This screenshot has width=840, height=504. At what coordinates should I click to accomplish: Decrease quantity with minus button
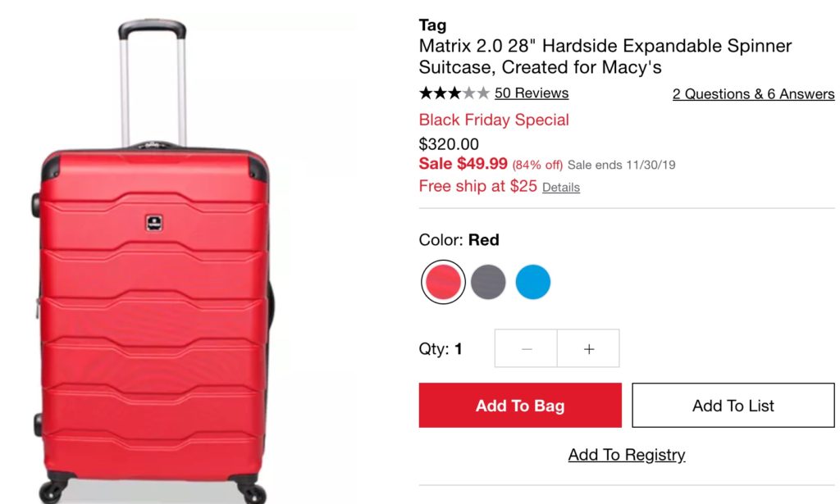point(526,349)
